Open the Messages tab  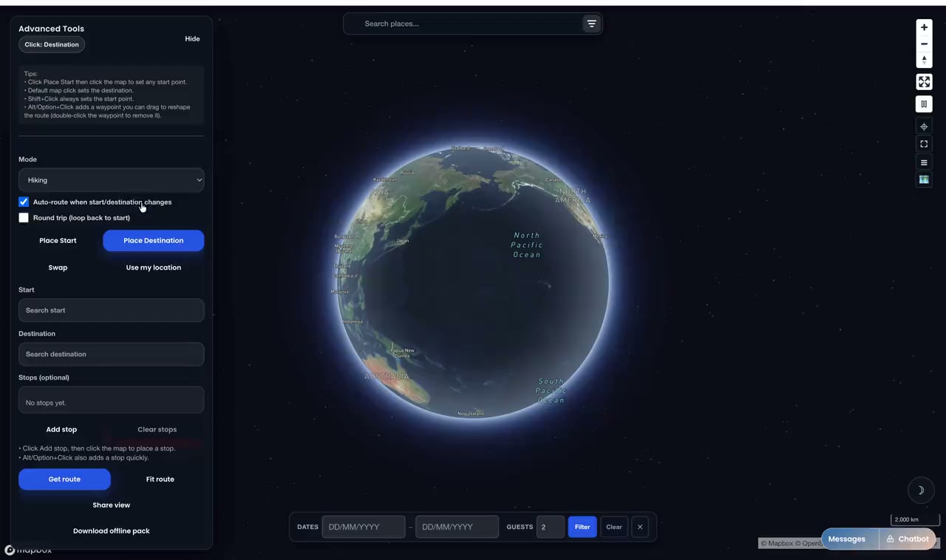point(846,539)
